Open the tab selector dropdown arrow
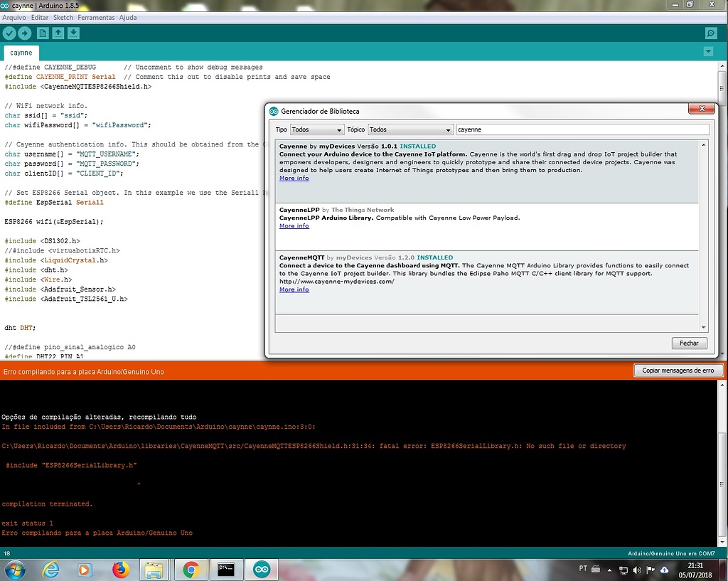 click(707, 51)
